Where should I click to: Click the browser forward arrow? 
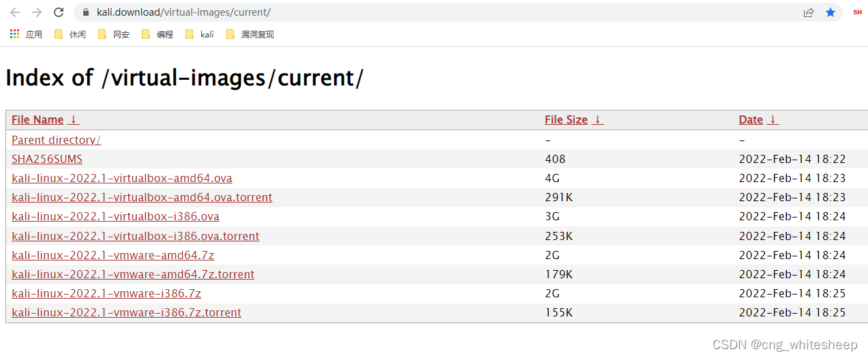[x=37, y=12]
